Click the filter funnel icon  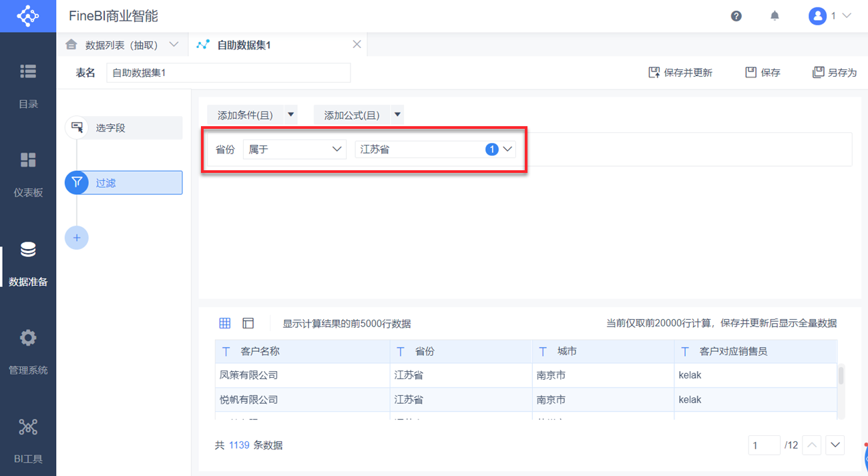point(77,182)
